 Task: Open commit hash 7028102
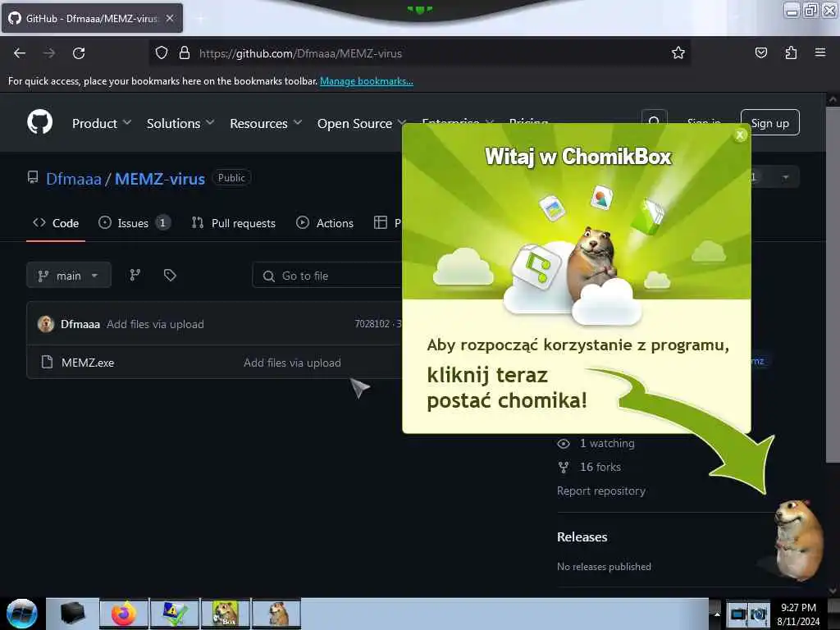click(372, 323)
